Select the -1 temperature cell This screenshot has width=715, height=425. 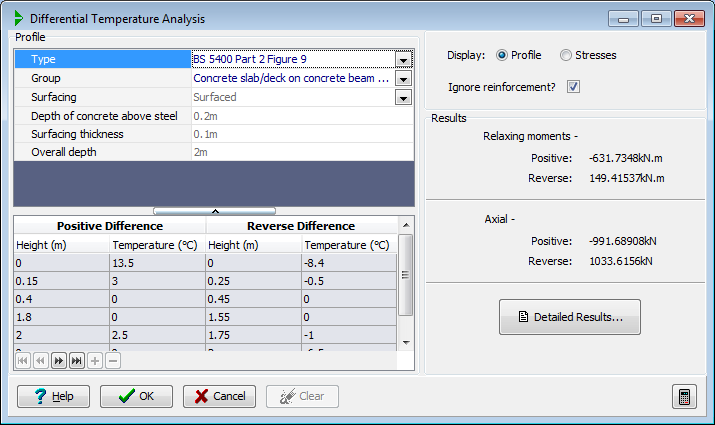[x=349, y=335]
